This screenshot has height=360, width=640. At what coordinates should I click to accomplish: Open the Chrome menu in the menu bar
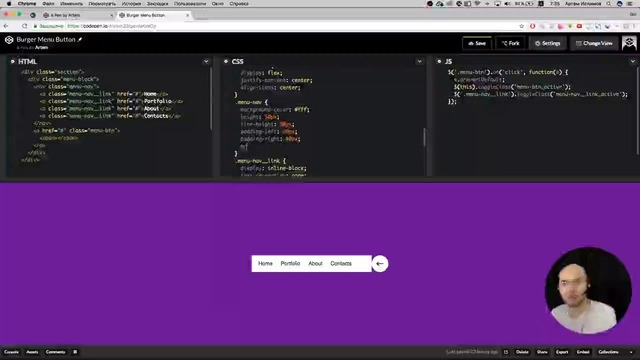[x=27, y=3]
